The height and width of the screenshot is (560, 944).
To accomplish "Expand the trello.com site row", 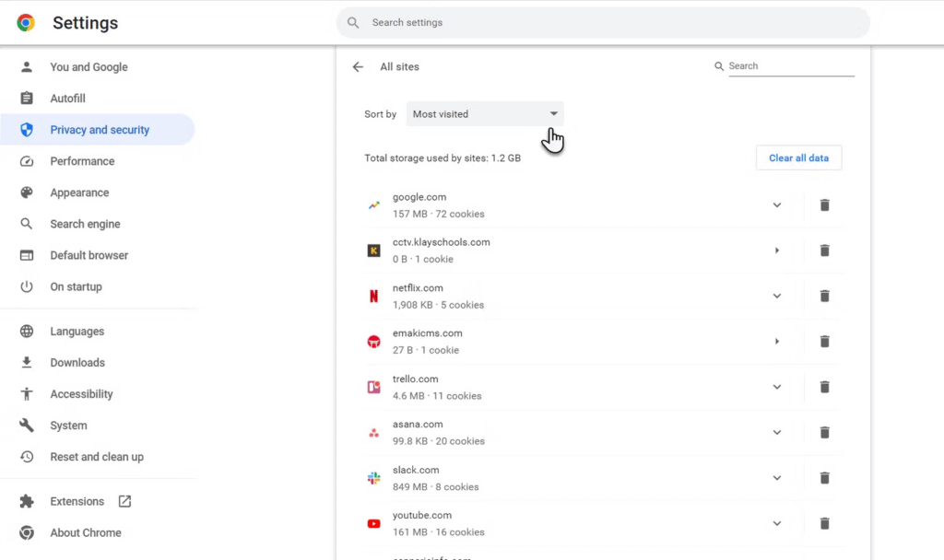I will tap(776, 387).
